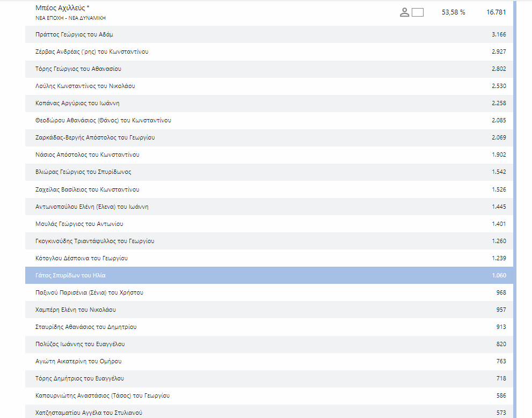Select candidate Ζέρβας Ανδρέας του Κωνσταντίνου
Image resolution: width=532 pixels, height=418 pixels.
91,52
